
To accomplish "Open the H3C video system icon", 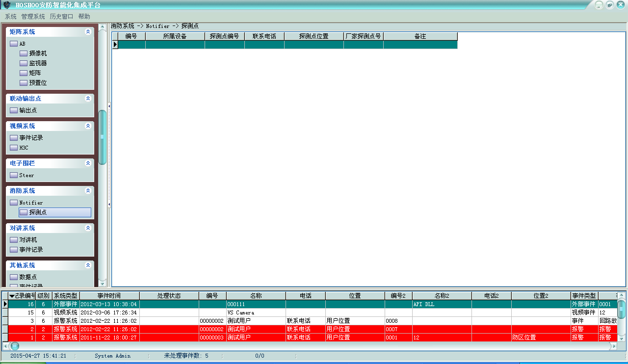I will coord(14,148).
